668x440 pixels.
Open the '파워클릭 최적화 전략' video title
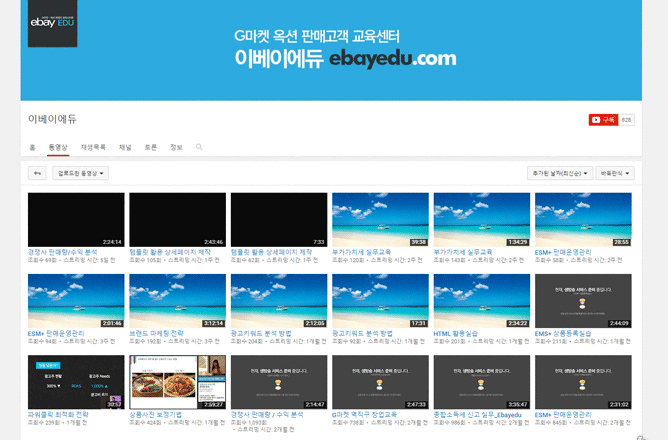[x=58, y=414]
